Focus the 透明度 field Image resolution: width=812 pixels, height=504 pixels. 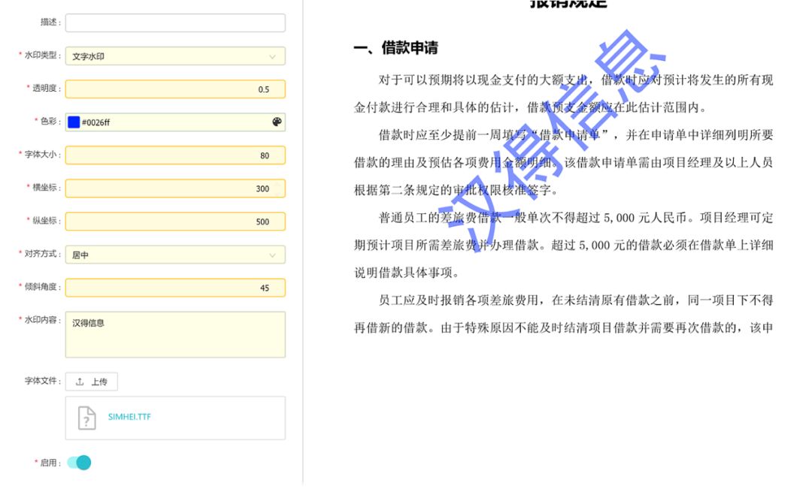click(x=174, y=89)
